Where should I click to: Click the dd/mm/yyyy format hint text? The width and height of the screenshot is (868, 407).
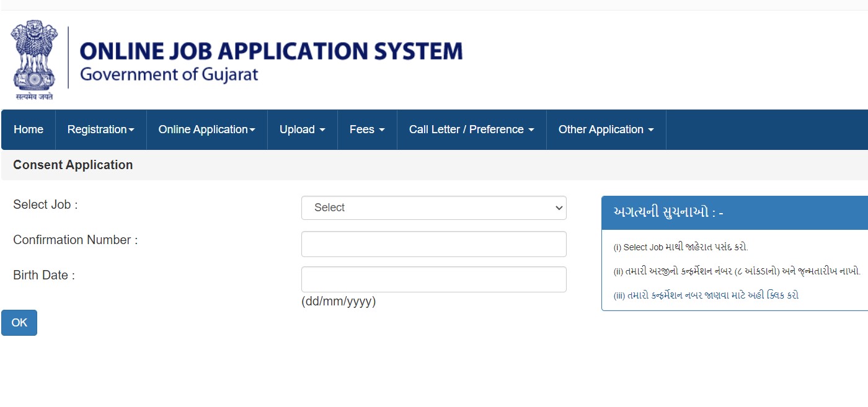tap(339, 302)
